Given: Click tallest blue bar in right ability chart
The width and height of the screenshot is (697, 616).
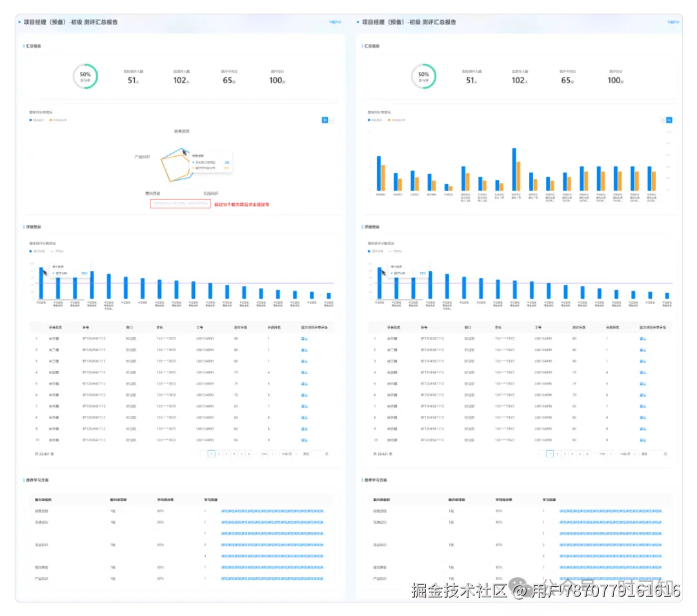Looking at the screenshot, I should 514,169.
